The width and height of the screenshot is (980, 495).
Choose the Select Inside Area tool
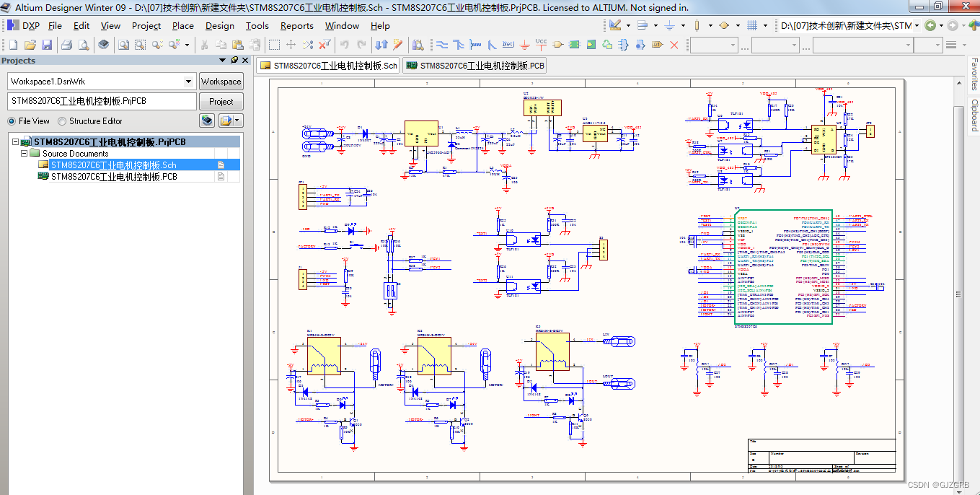[x=274, y=45]
